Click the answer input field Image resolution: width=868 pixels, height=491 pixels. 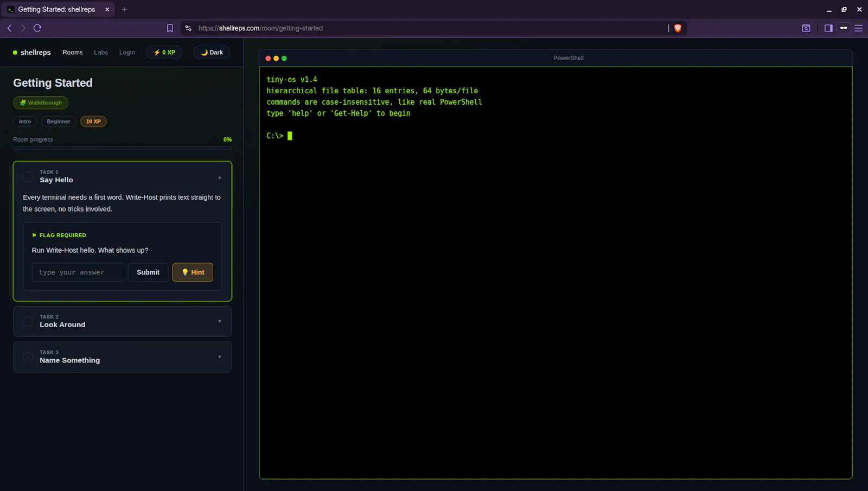coord(78,272)
